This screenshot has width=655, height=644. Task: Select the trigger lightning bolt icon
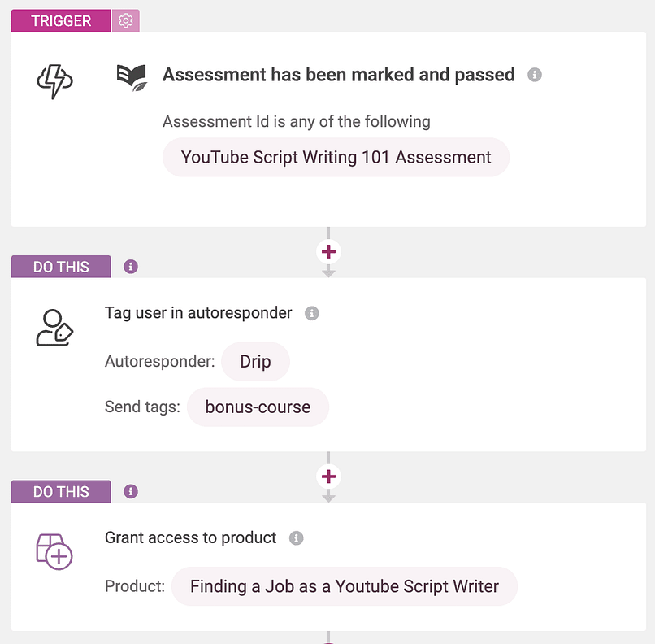54,79
